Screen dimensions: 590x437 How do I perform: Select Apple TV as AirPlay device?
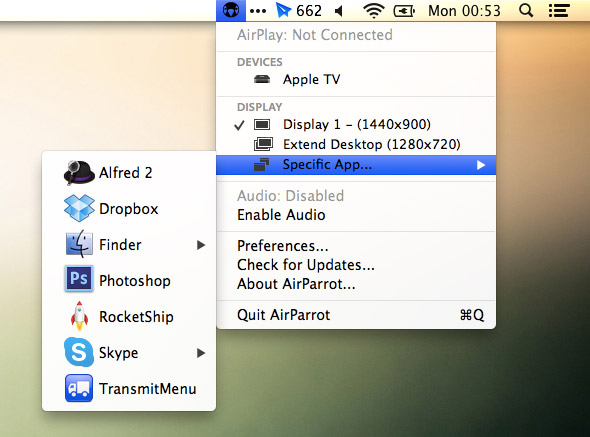point(356,79)
